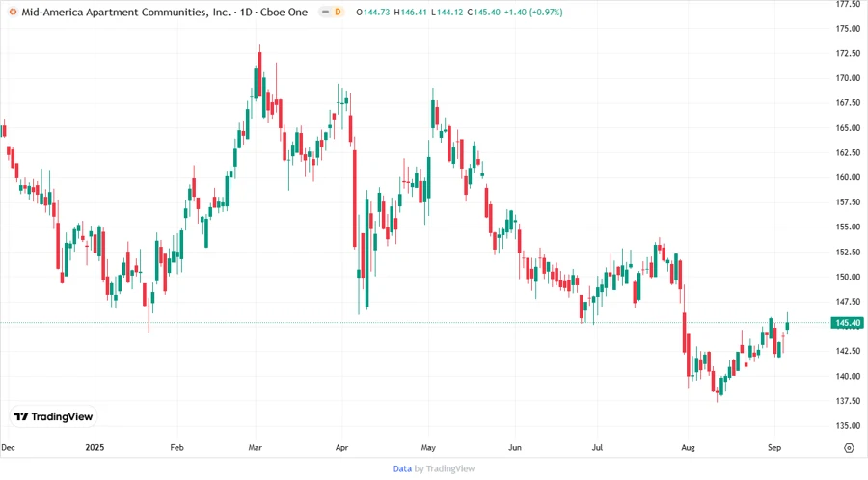
Task: Open the chart settings gear icon
Action: click(x=849, y=448)
